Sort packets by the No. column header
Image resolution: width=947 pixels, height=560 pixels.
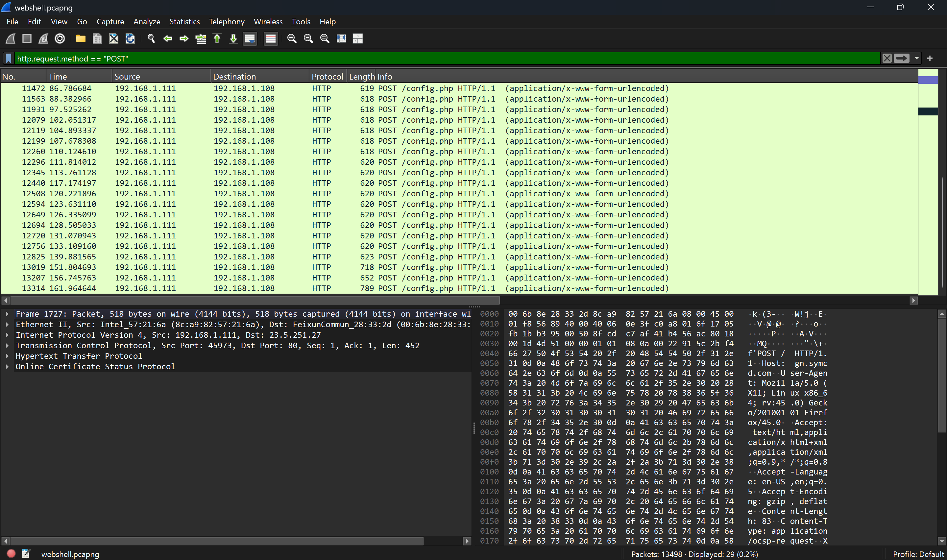pos(23,77)
